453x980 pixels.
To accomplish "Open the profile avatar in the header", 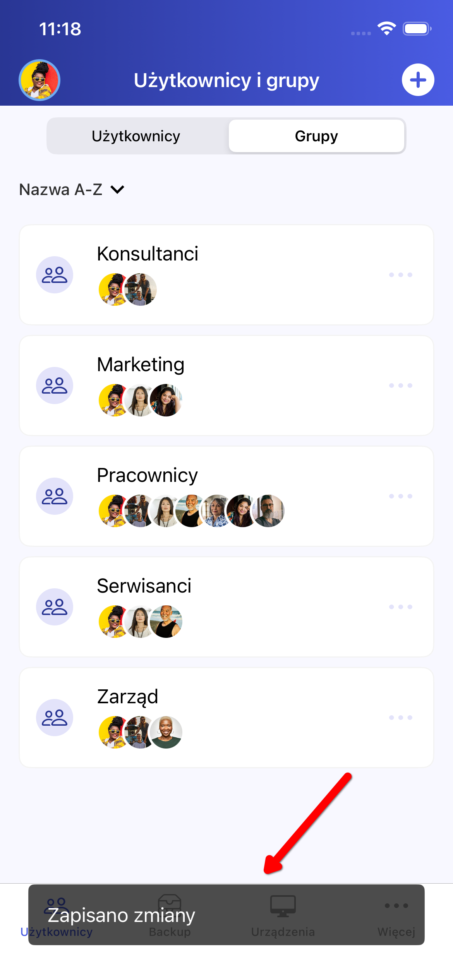I will 39,80.
